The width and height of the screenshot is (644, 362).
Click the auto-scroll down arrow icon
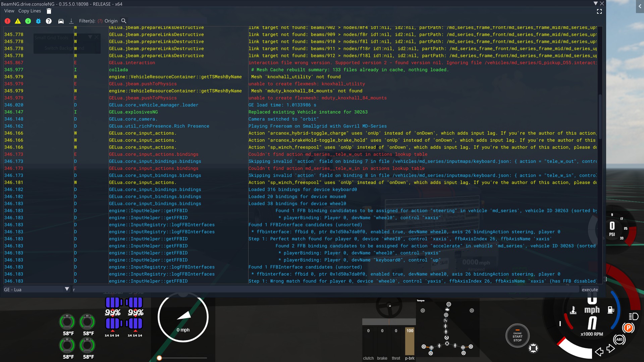[x=71, y=21]
